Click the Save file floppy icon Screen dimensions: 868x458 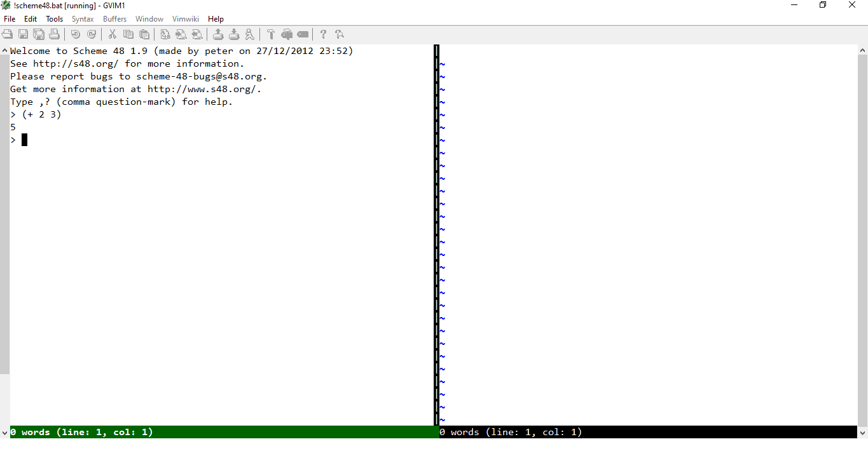[23, 34]
